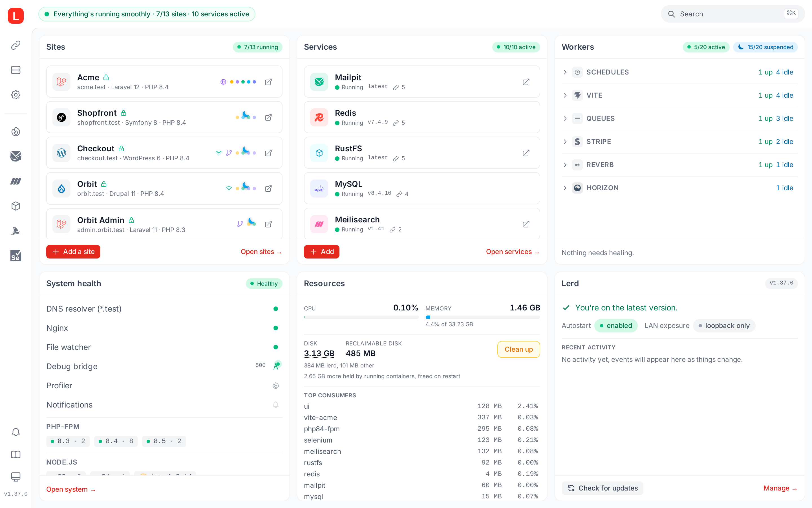Follow the Manage link in Lerd panel
This screenshot has width=812, height=508.
(x=780, y=488)
